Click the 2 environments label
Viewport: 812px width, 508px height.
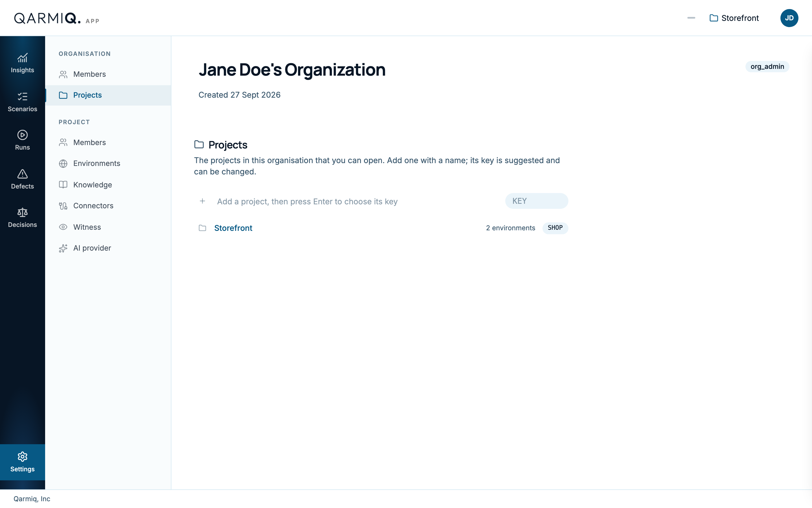coord(510,228)
